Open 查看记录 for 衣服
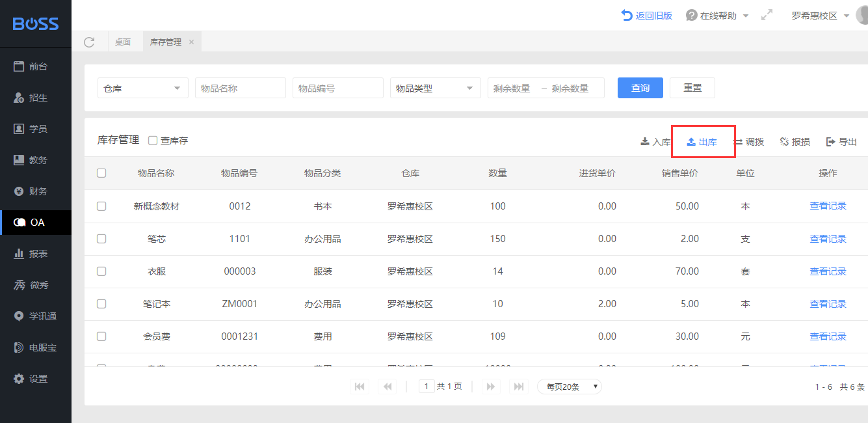The height and width of the screenshot is (423, 868). pos(828,271)
